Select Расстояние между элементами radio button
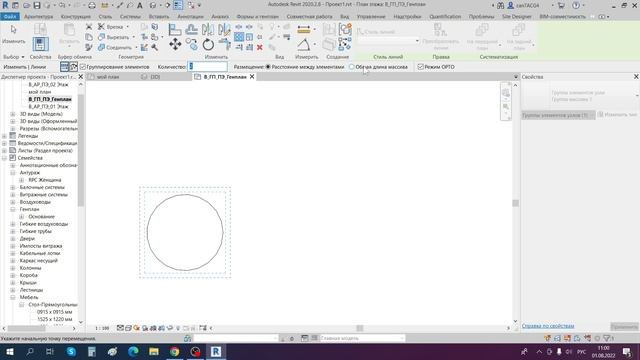 (x=268, y=67)
